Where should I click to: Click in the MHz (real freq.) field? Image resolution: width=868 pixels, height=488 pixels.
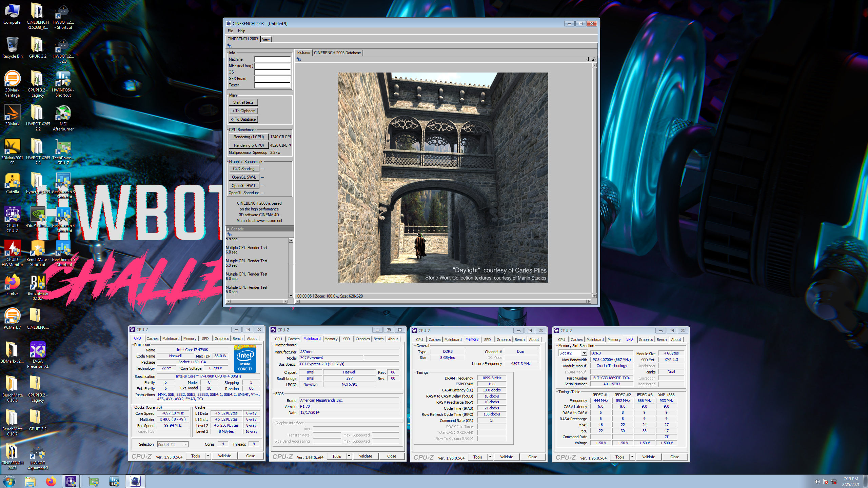[x=273, y=66]
